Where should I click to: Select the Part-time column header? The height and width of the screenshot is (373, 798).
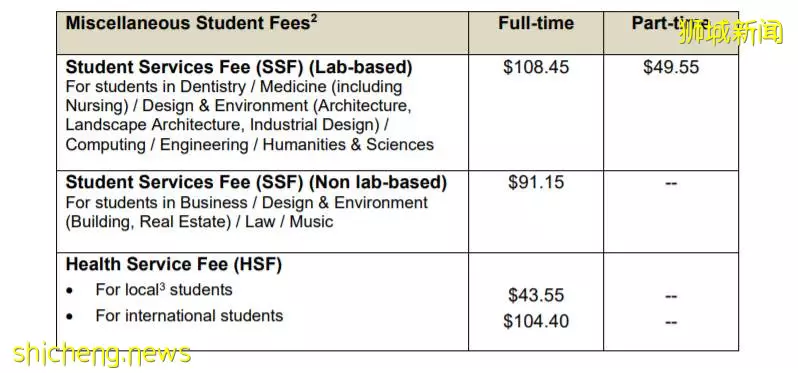tap(670, 23)
